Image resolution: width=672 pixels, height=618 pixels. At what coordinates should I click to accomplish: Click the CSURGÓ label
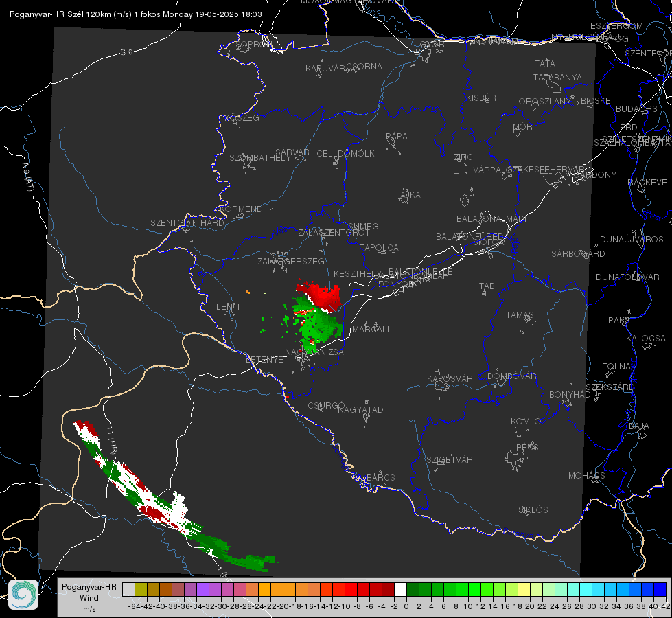point(326,406)
